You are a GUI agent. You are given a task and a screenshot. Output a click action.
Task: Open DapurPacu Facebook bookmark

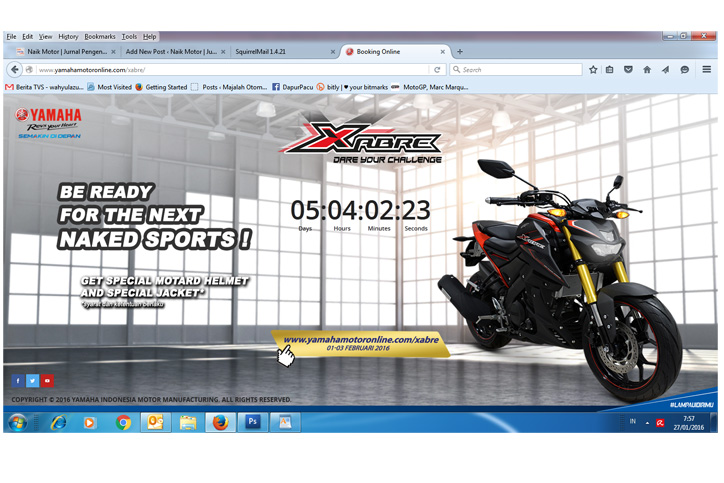(x=293, y=87)
